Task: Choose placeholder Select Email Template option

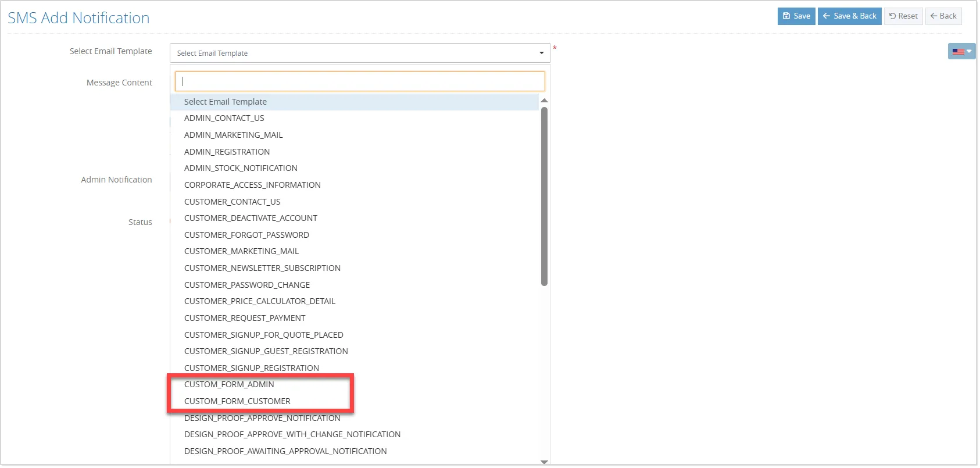Action: pyautogui.click(x=355, y=102)
